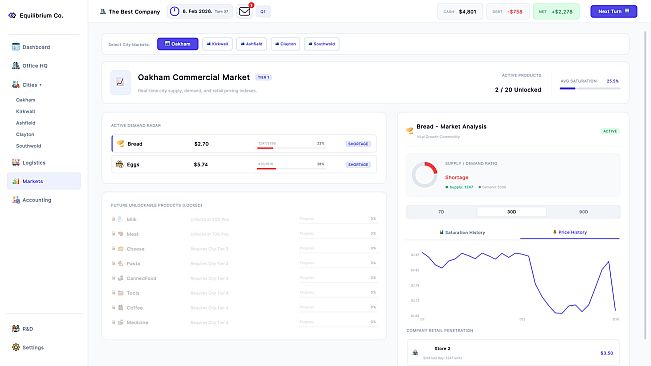
Task: Click the locked CannedFood product icon
Action: (120, 278)
